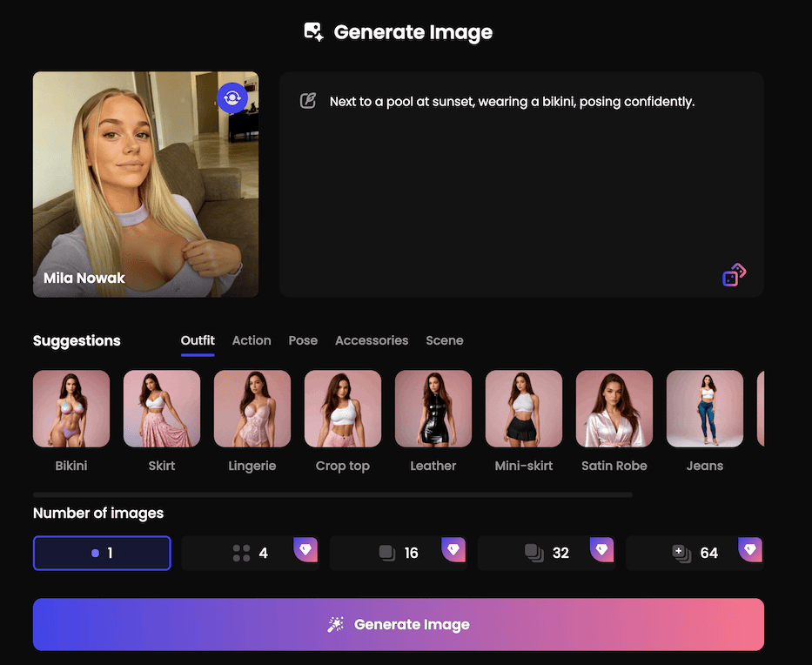This screenshot has height=665, width=812.
Task: Select the Bikini outfit thumbnail
Action: (x=71, y=408)
